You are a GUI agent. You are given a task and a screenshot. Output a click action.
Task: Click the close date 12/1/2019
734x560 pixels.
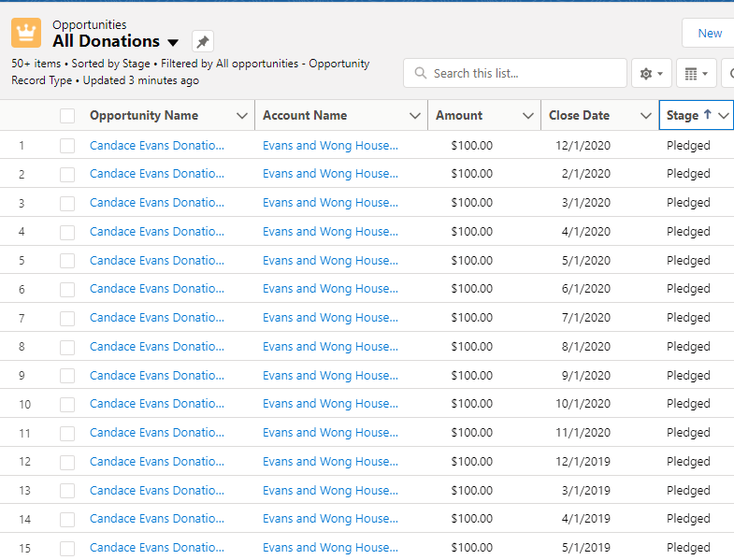[583, 462]
